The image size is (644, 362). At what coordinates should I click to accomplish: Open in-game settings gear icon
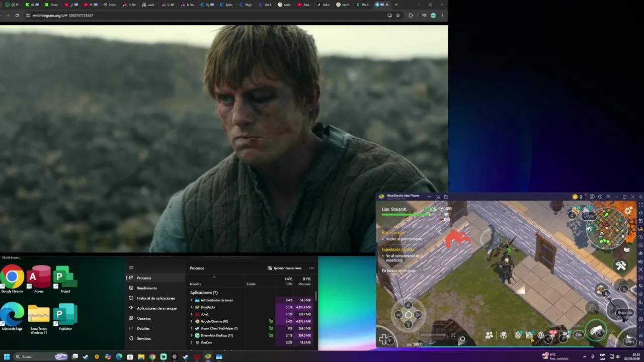point(629,210)
